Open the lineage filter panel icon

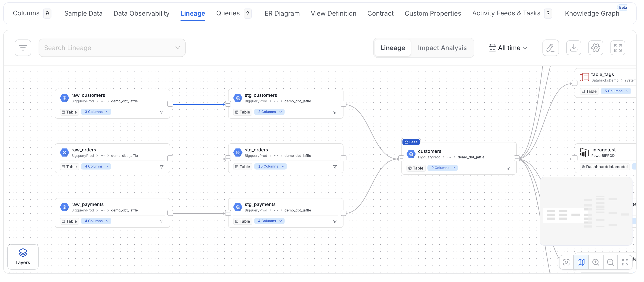coord(23,48)
